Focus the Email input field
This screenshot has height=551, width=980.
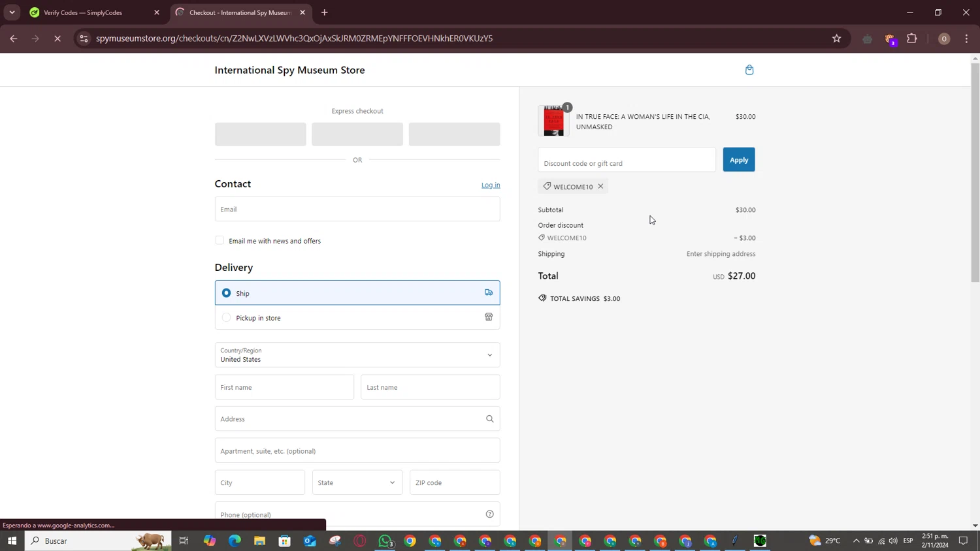[357, 209]
